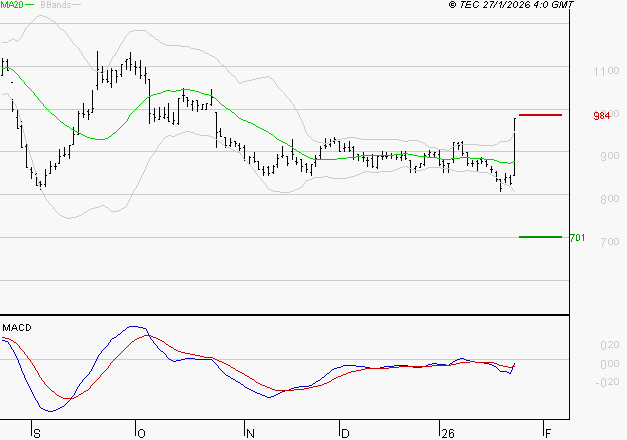Click the green 701 support label
Image resolution: width=627 pixels, height=440 pixels.
coord(577,238)
